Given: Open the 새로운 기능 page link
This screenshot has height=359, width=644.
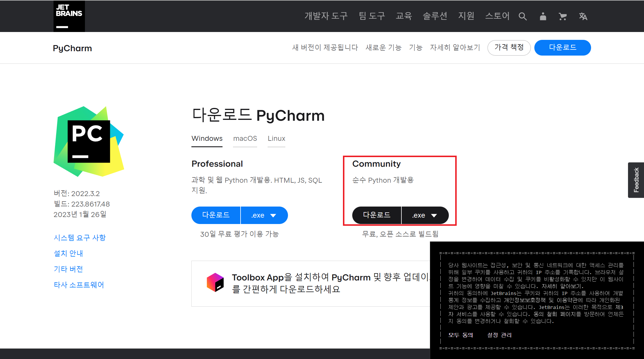Looking at the screenshot, I should (383, 47).
